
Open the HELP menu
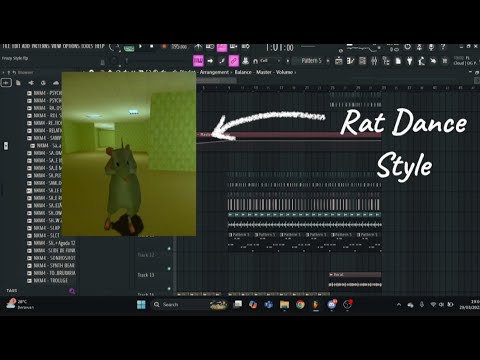tap(100, 46)
